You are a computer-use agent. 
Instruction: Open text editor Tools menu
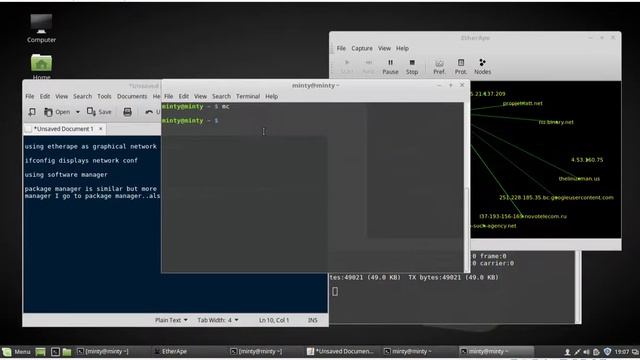coord(104,96)
